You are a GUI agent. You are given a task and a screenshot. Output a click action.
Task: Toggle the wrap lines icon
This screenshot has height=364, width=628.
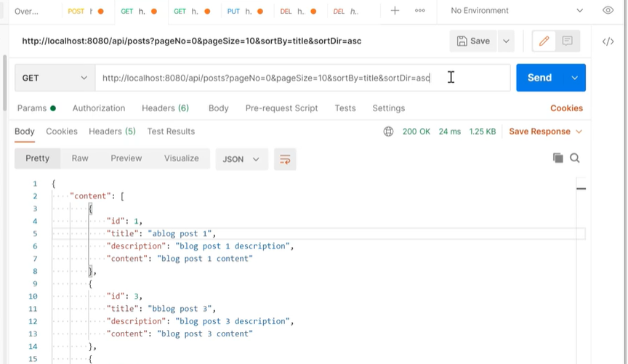pos(285,159)
